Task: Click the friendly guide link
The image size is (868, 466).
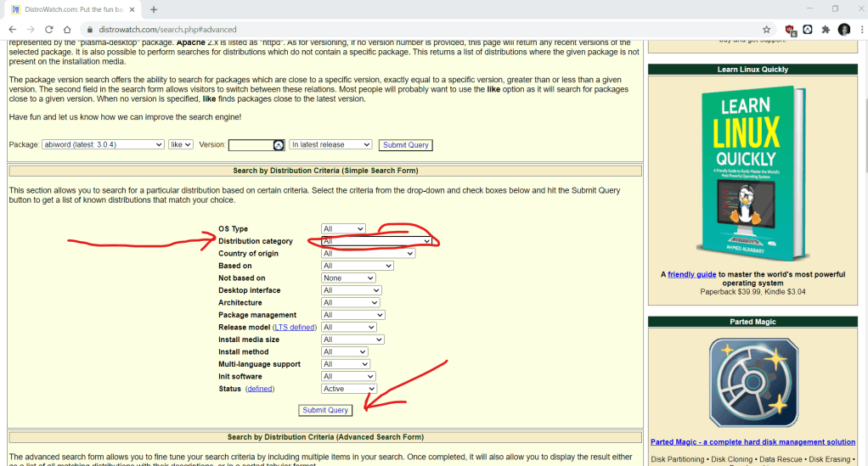Action: click(691, 275)
